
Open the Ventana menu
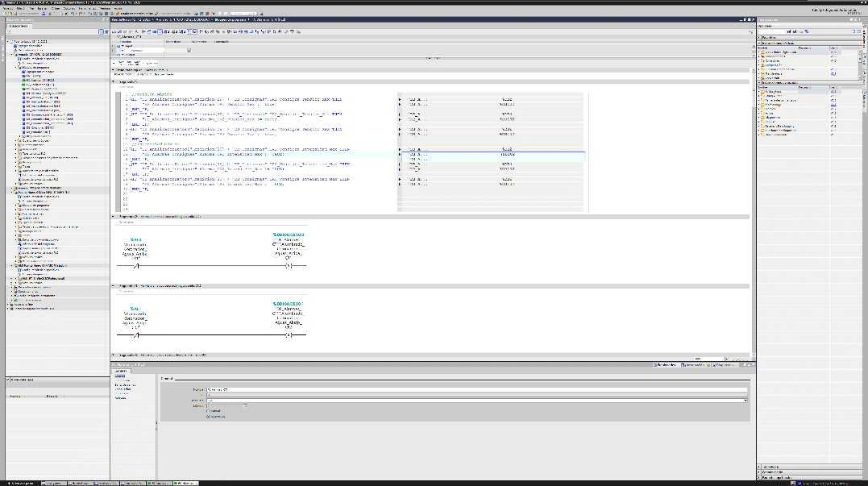tap(106, 8)
